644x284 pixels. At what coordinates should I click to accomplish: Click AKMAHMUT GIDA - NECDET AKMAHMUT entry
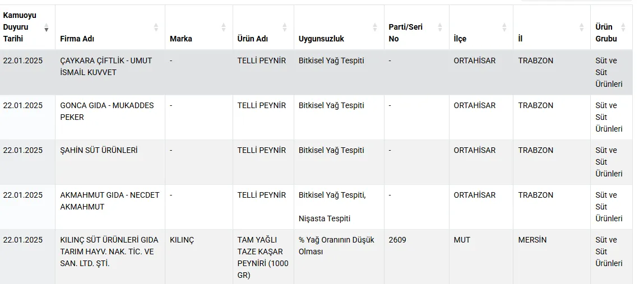point(110,201)
